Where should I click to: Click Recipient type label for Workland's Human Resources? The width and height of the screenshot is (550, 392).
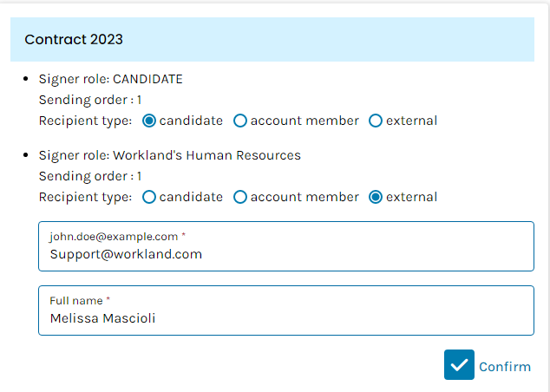[x=85, y=197]
